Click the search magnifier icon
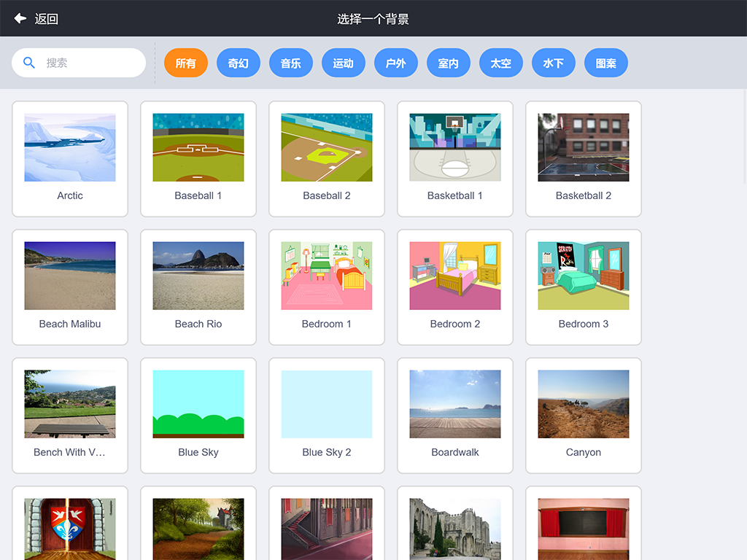The width and height of the screenshot is (747, 560). 29,63
